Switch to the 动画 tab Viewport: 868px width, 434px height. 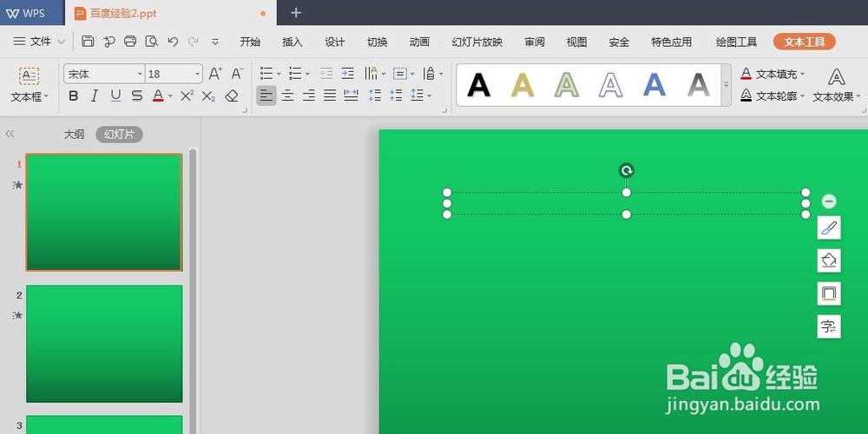tap(419, 42)
